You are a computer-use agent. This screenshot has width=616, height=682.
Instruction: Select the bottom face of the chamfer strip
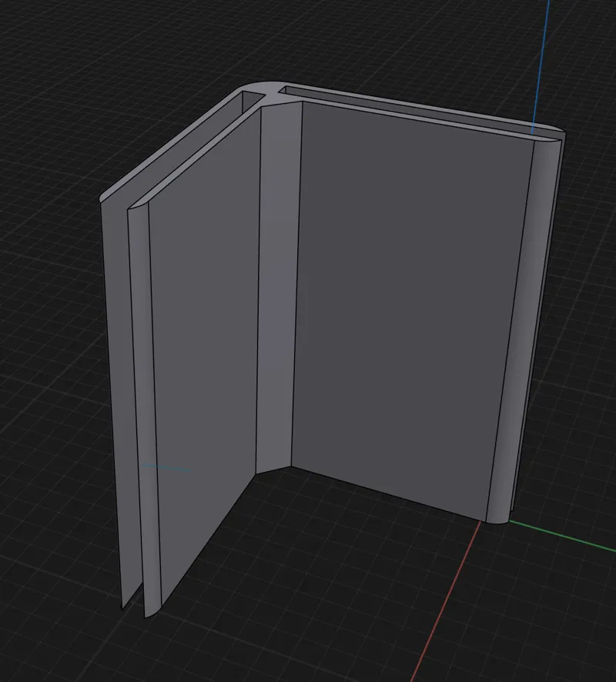[x=274, y=470]
